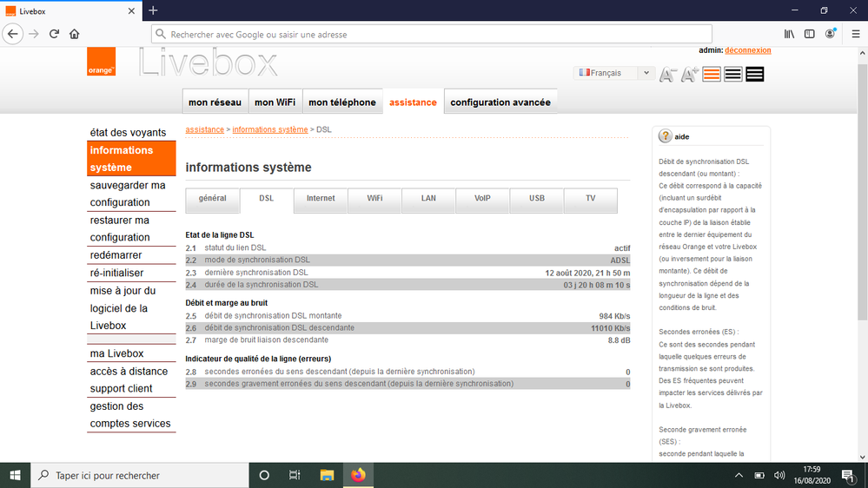Viewport: 868px width, 488px height.
Task: Open accès à distance support client
Action: point(129,379)
